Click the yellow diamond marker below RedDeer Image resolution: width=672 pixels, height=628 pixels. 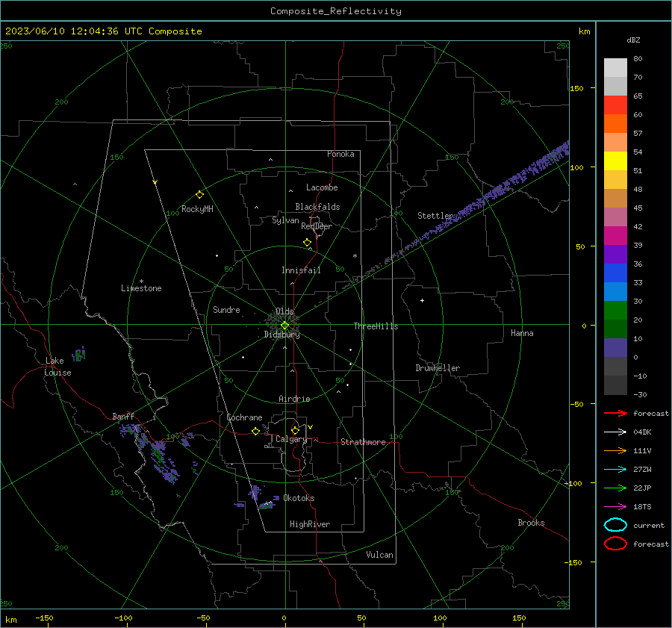(307, 242)
